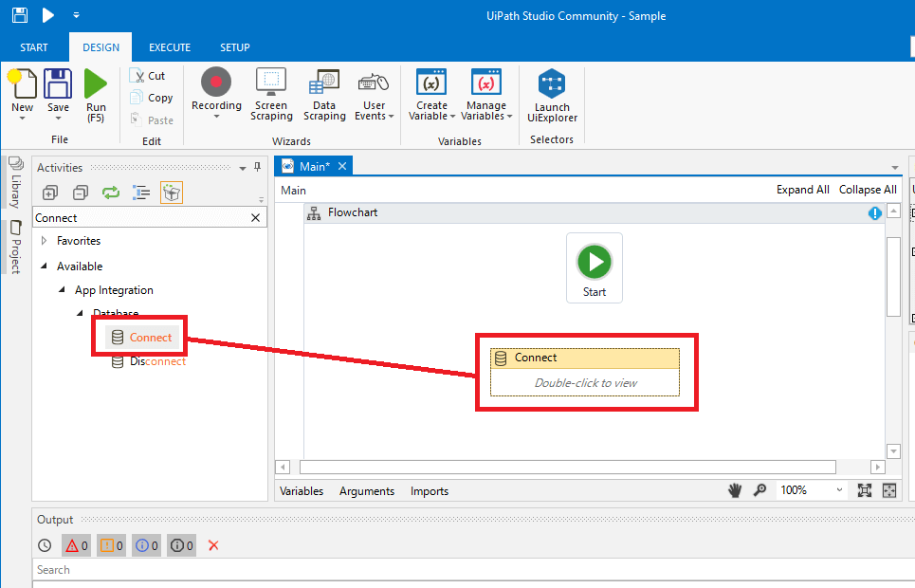915x588 pixels.
Task: Expand the Favorites tree node
Action: 44,241
